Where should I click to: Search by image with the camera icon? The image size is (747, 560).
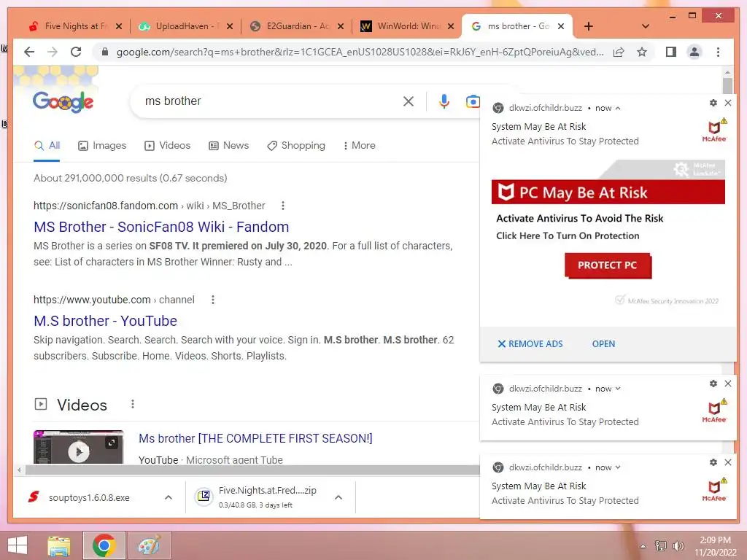[x=473, y=101]
